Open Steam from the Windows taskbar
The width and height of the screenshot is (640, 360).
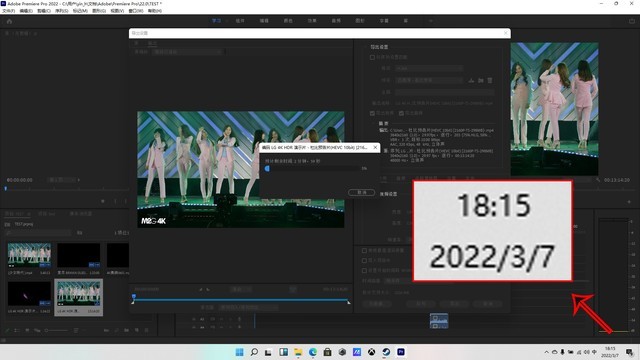[386, 352]
